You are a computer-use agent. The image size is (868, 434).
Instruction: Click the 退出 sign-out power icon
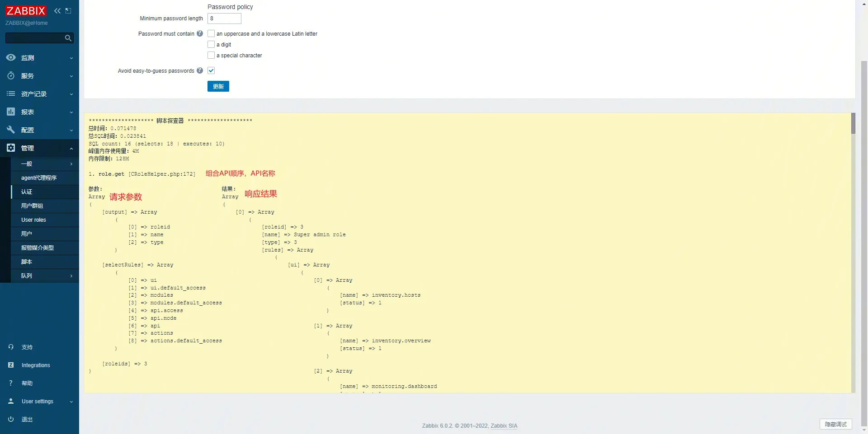click(11, 419)
